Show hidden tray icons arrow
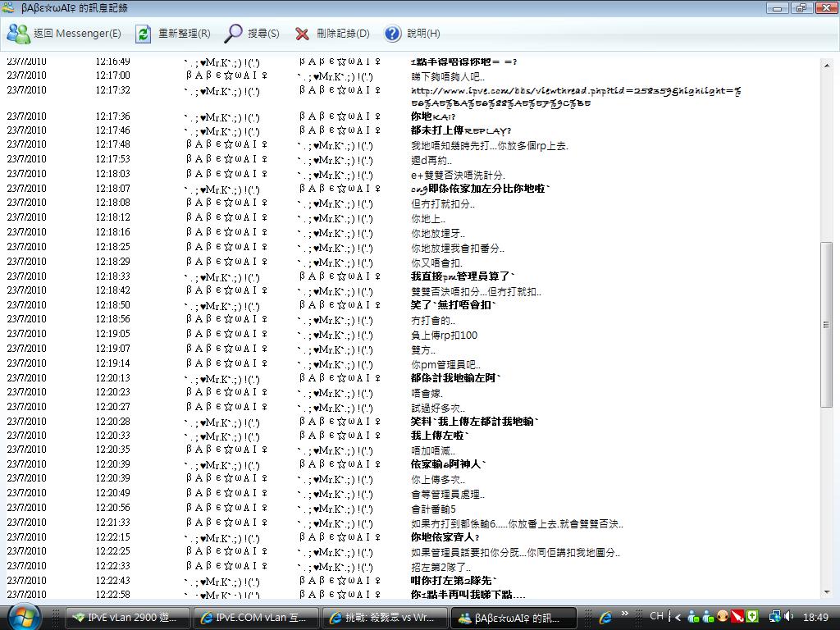840x630 pixels. pyautogui.click(x=678, y=617)
